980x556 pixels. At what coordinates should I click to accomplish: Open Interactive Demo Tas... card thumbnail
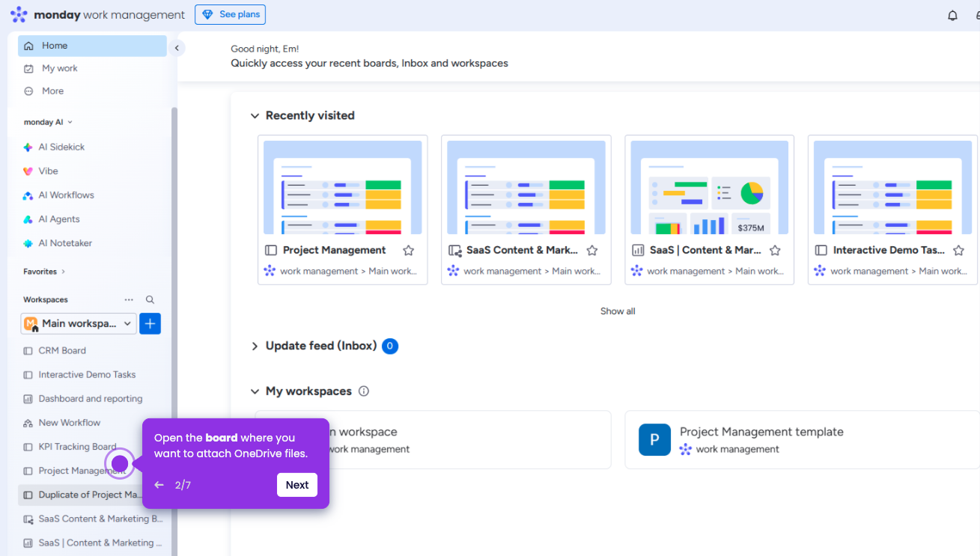point(893,188)
